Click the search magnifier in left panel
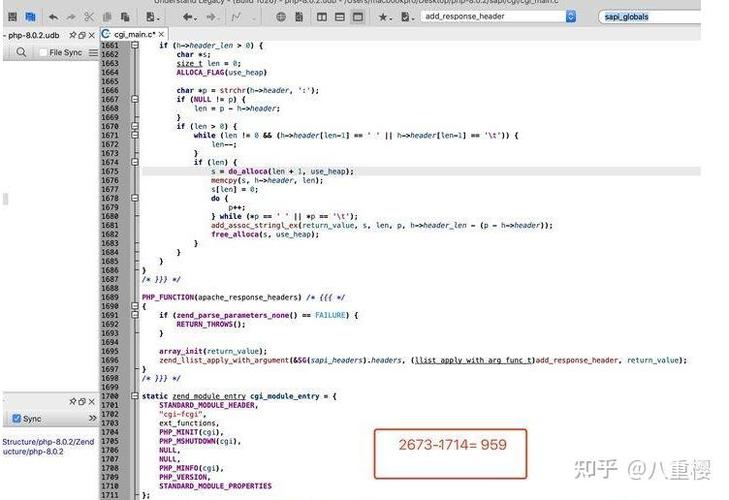This screenshot has width=729, height=500. pos(20,52)
